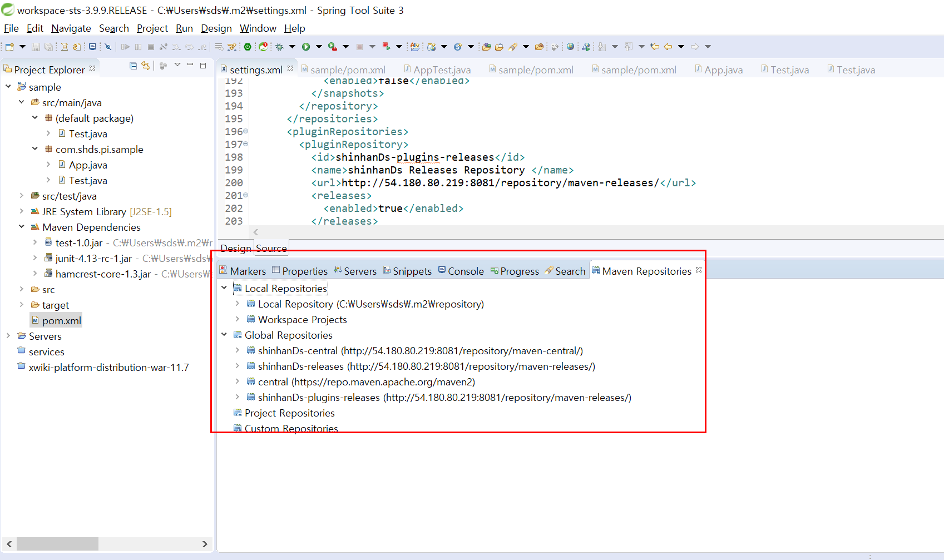
Task: Open the internal web browser globe icon
Action: (570, 47)
